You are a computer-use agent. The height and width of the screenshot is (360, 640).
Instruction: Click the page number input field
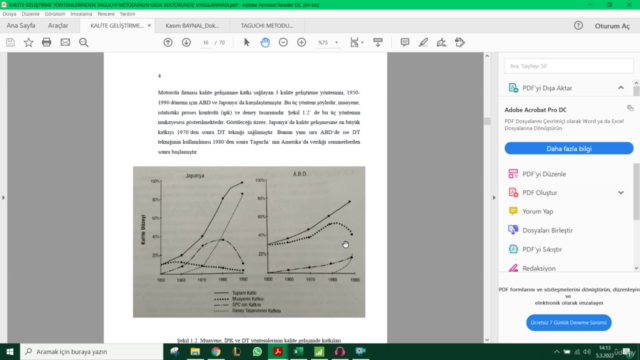(205, 42)
